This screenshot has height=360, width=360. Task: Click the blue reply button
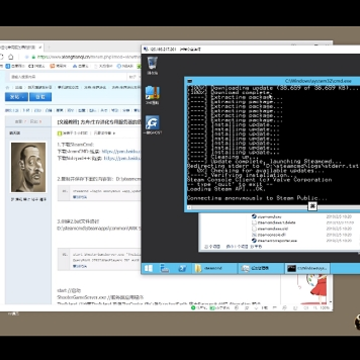pyautogui.click(x=40, y=97)
